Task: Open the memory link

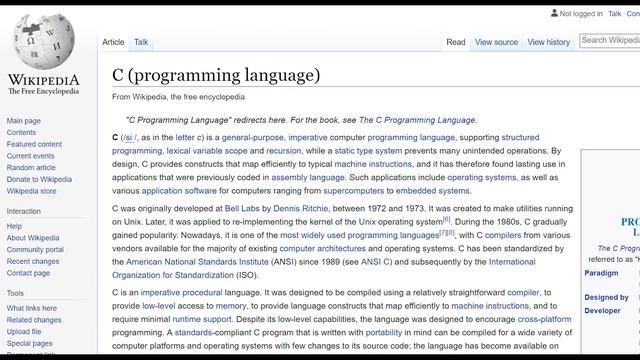Action: coord(231,306)
